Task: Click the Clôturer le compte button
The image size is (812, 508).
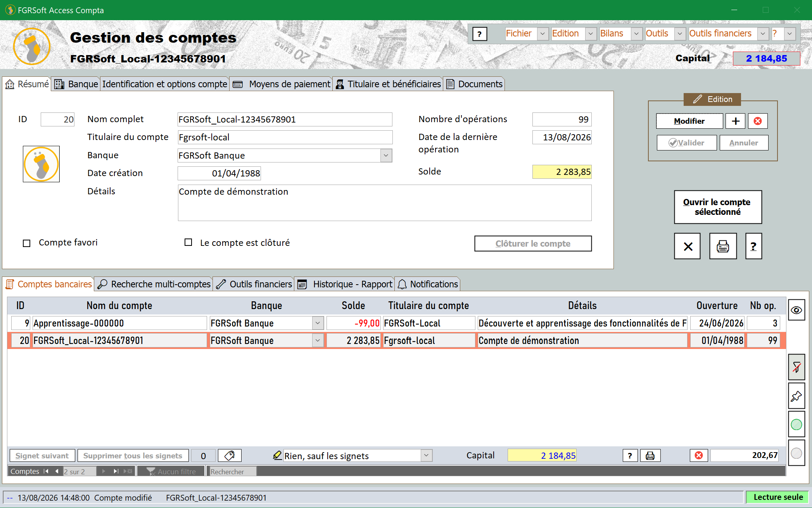Action: (533, 244)
